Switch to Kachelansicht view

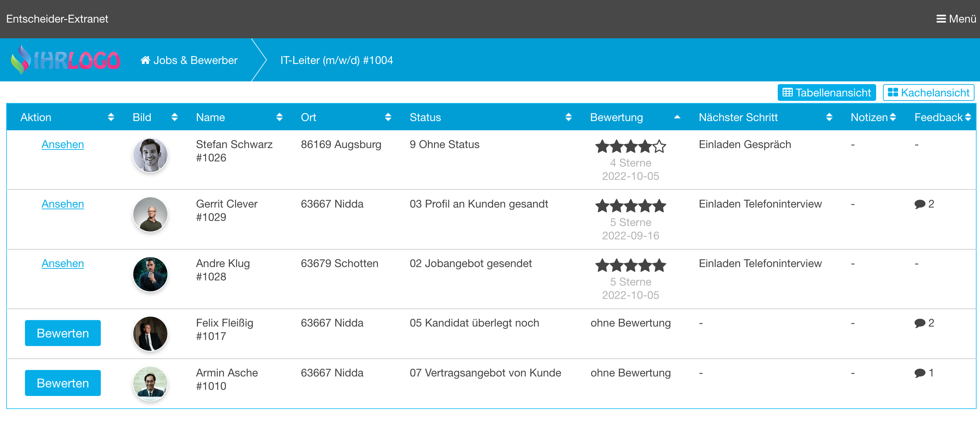tap(928, 93)
